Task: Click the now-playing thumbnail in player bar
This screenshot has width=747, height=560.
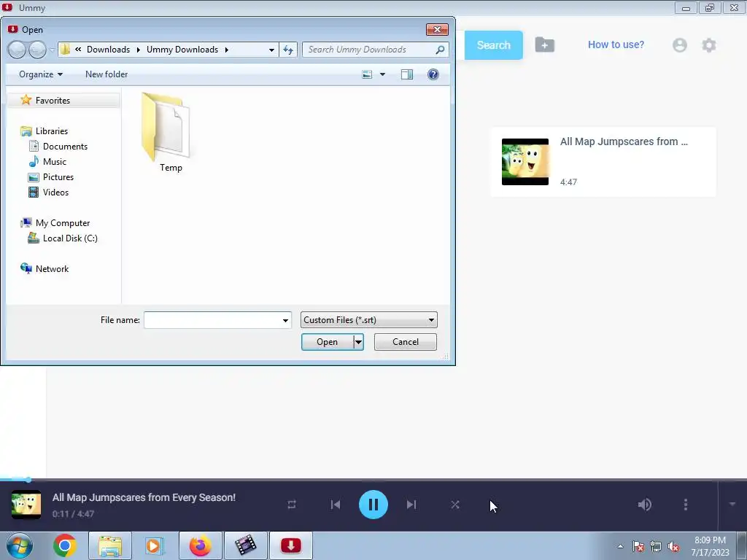Action: 26,505
